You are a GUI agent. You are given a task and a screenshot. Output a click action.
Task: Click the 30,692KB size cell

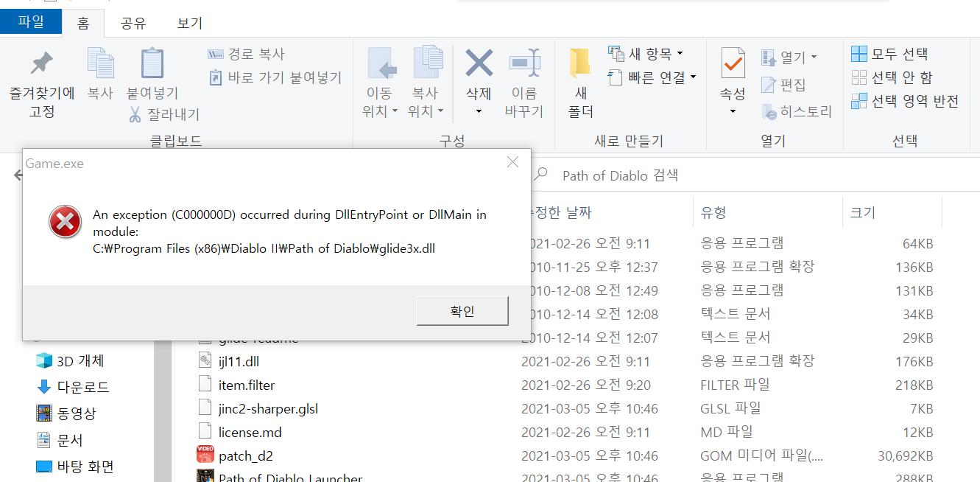click(905, 455)
